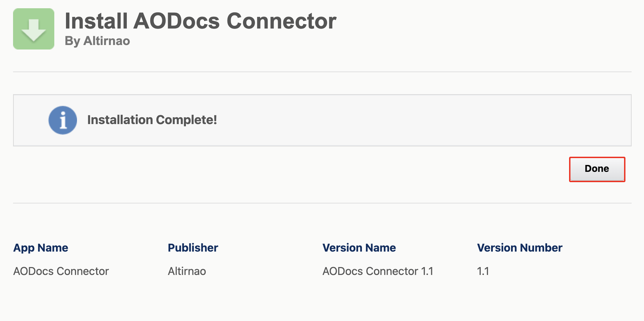
Task: Select the Publisher column header
Action: tap(193, 248)
